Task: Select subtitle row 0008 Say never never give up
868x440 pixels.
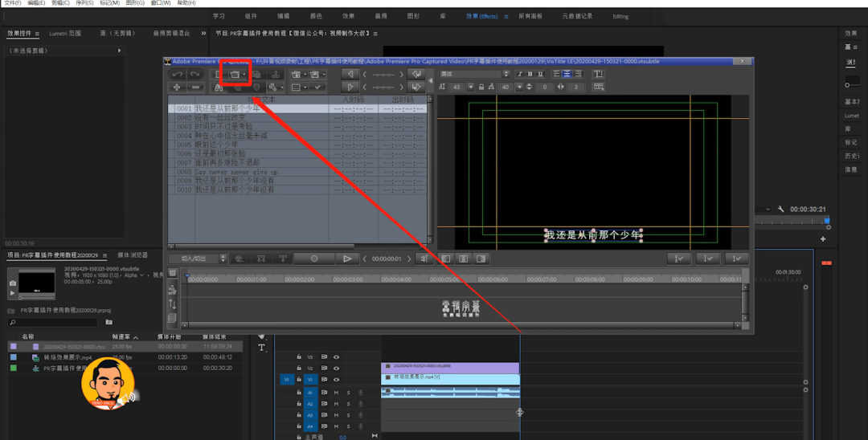Action: (297, 172)
